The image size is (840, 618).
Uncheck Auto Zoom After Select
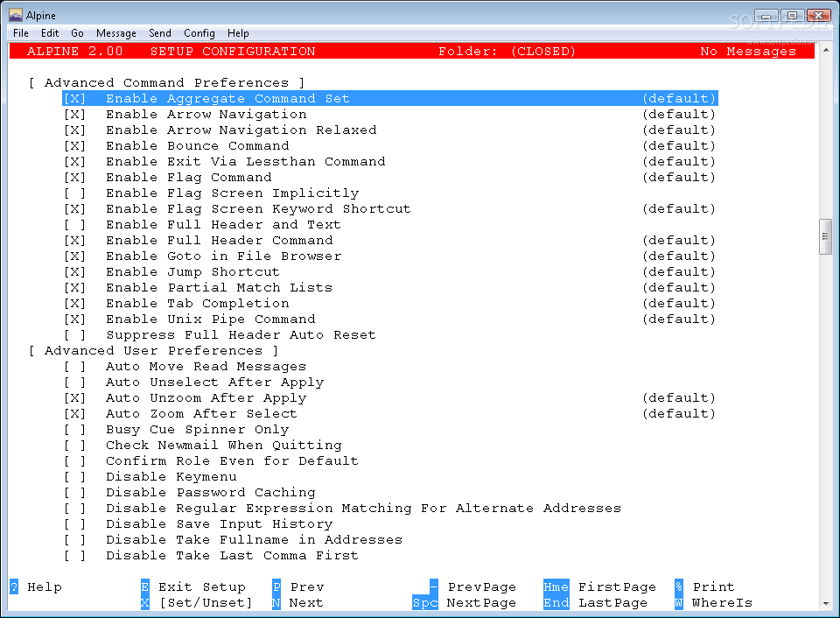tap(74, 414)
